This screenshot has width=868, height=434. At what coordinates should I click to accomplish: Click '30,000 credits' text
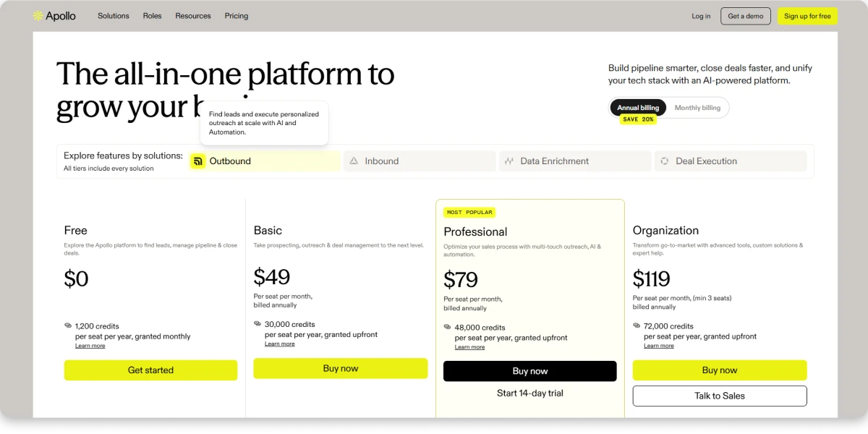click(290, 325)
